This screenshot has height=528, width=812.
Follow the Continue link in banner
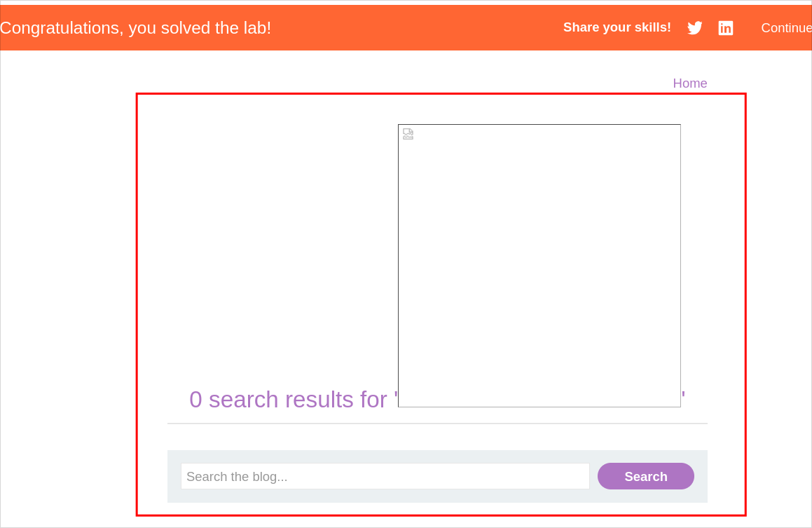786,28
